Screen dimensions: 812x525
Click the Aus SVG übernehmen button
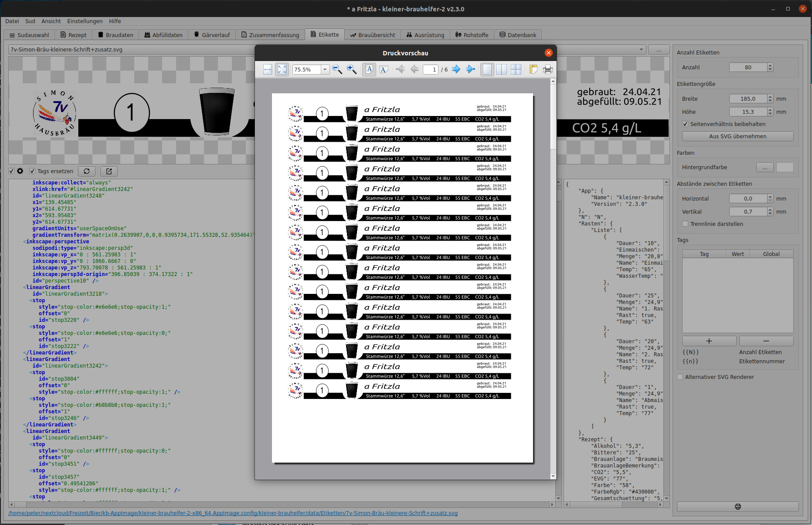737,136
